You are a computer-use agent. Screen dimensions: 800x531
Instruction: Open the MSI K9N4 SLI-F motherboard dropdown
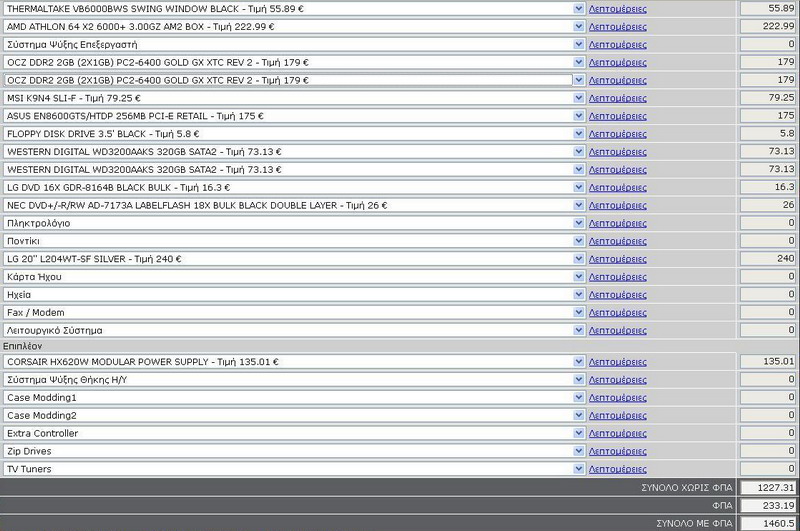click(293, 98)
